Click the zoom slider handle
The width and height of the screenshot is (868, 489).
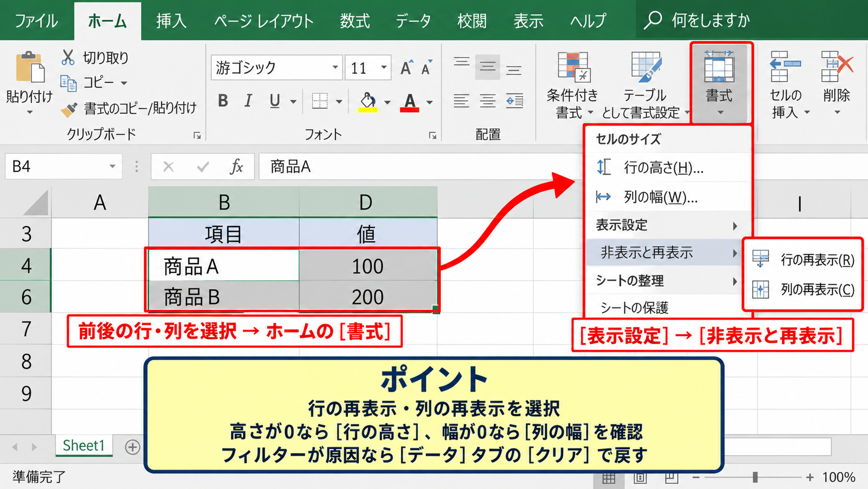(755, 477)
